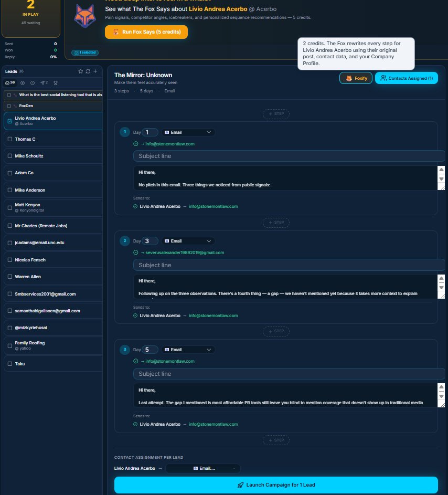Screen dimensions: 448x495
Task: Click the step 2 Subject line field
Action: coord(289,265)
